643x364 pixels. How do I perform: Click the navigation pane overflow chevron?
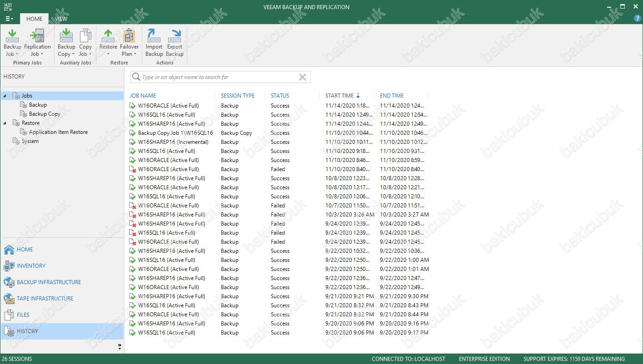click(x=120, y=346)
